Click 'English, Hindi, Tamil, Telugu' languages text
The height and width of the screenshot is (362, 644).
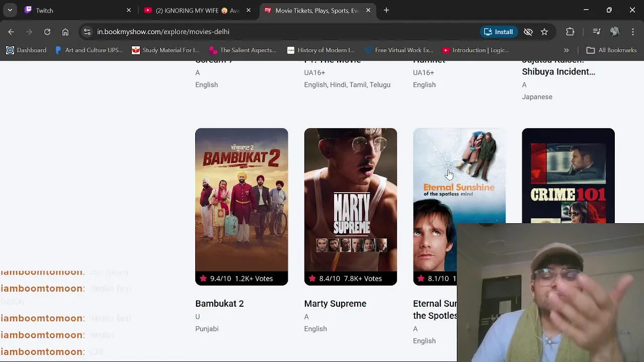[347, 85]
